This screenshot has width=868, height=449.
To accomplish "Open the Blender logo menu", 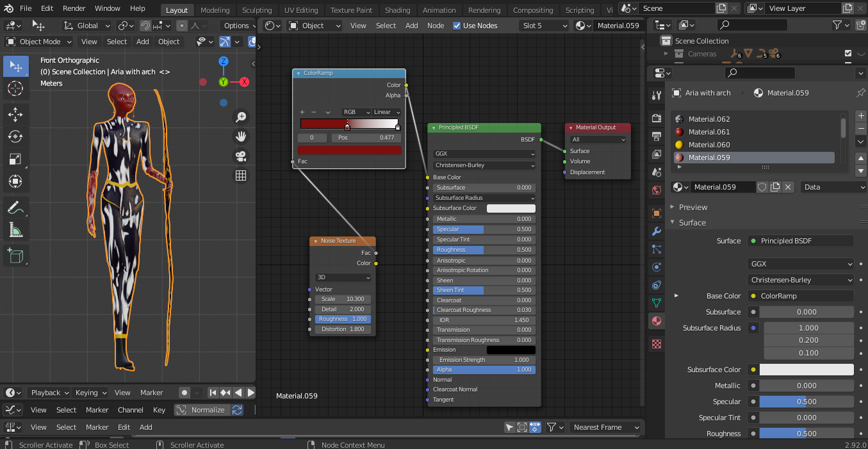I will tap(8, 8).
